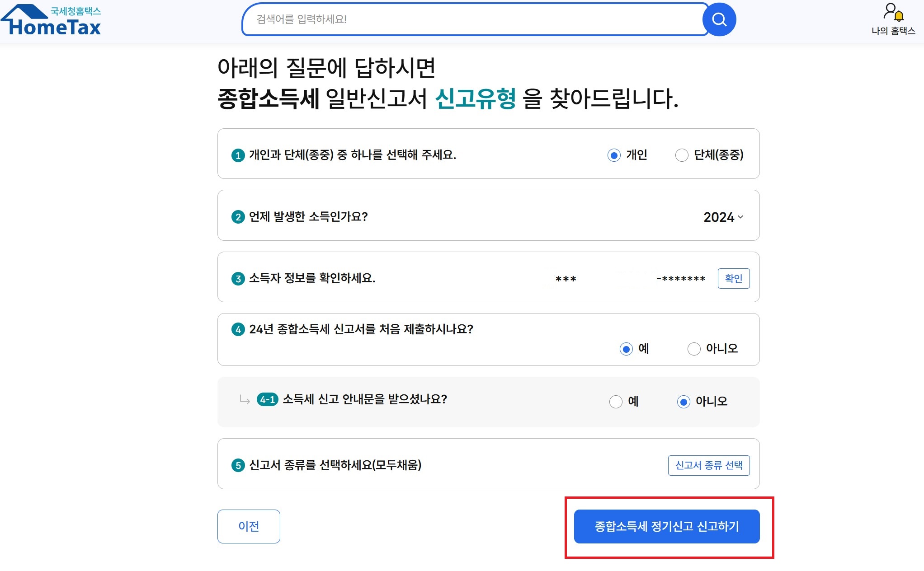
Task: Select the 단체(종중) radio option
Action: coord(682,155)
